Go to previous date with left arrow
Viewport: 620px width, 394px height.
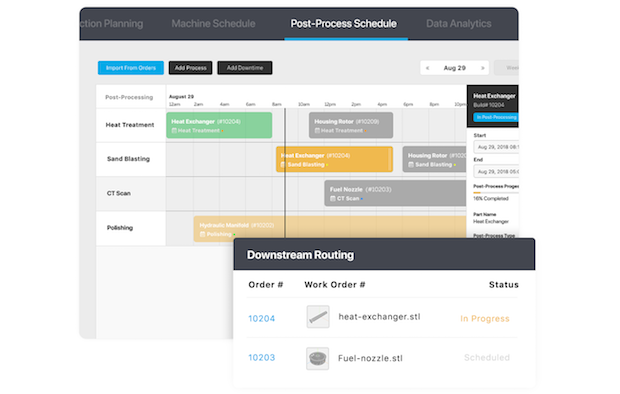[427, 68]
